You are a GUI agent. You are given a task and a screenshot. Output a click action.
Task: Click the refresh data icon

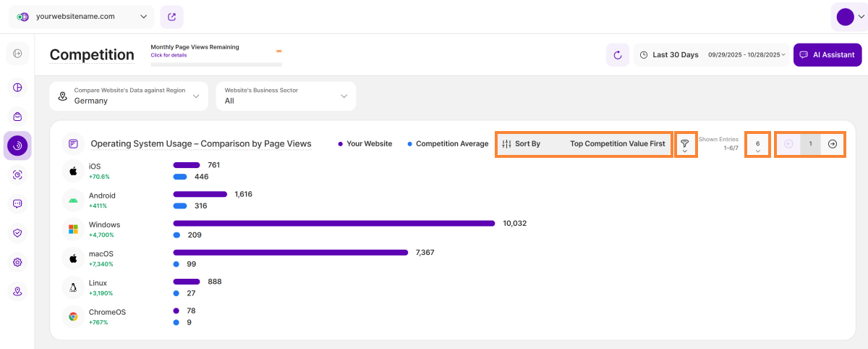coord(617,55)
